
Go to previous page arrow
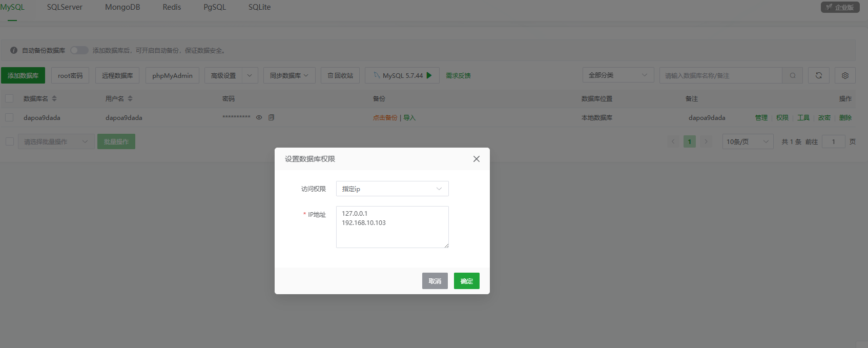tap(673, 141)
